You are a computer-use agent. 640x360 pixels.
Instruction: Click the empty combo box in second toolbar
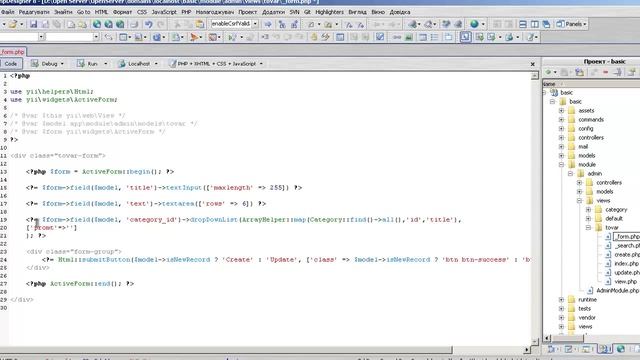click(x=72, y=37)
